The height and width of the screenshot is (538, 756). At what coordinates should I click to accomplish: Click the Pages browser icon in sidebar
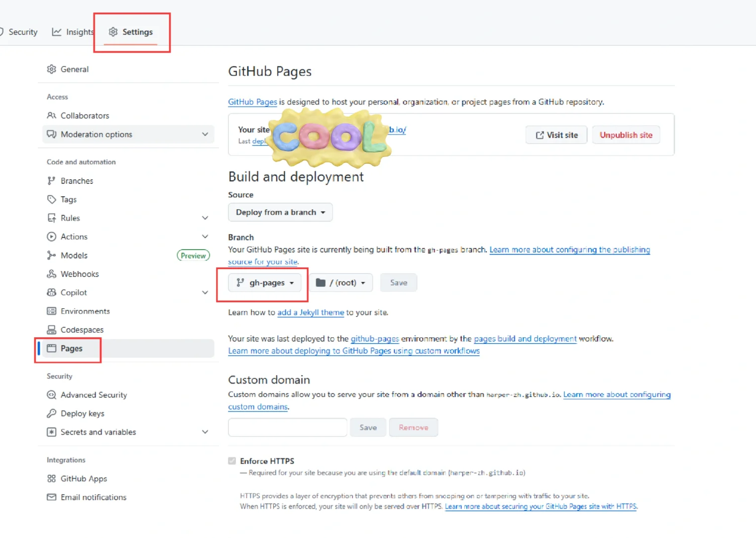point(51,349)
